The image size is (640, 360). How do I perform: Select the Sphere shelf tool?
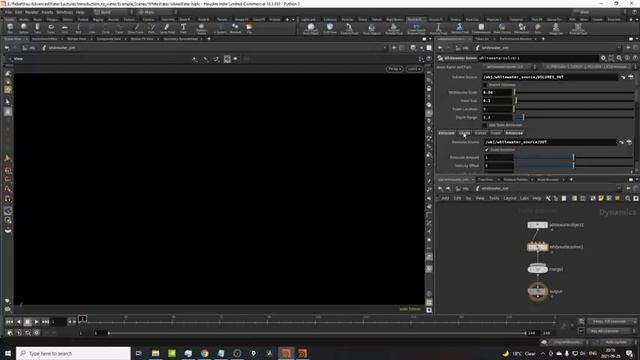[24, 28]
